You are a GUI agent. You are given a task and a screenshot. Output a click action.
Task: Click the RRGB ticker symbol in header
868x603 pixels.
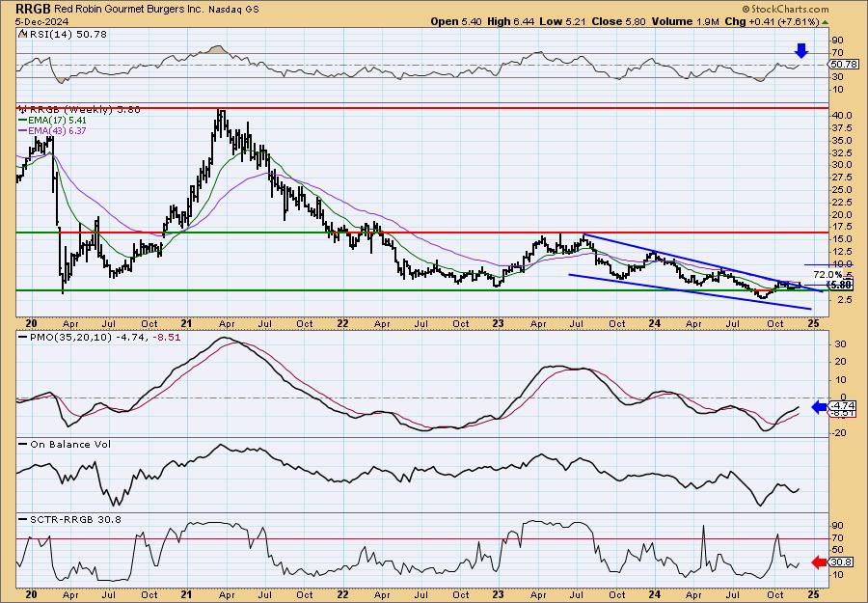click(x=34, y=9)
